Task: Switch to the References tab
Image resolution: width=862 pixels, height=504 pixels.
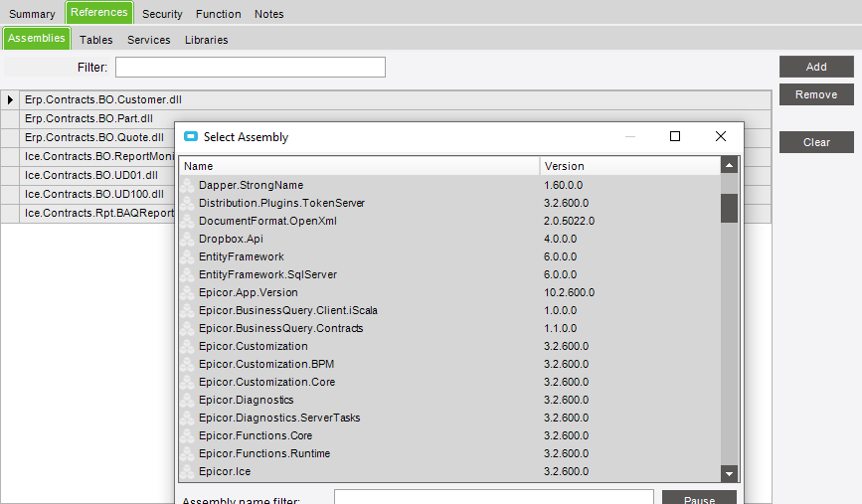Action: click(x=99, y=12)
